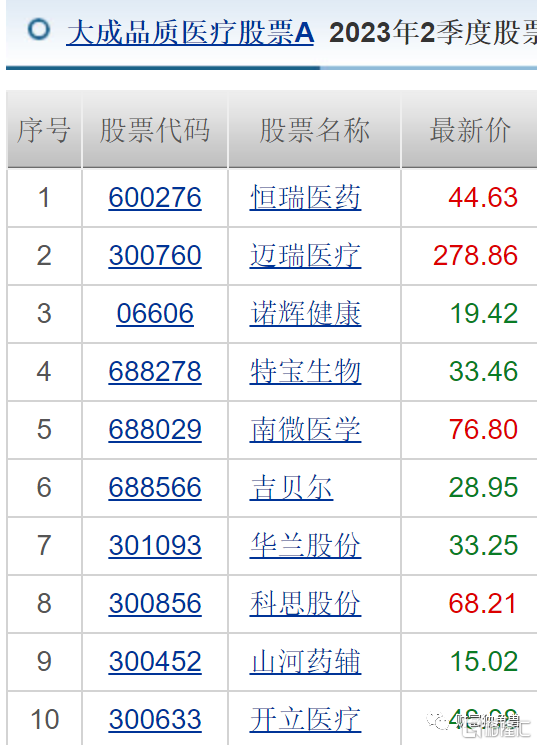Screen dimensions: 537x745
Task: Click the 最新价 column header
Action: coord(470,130)
